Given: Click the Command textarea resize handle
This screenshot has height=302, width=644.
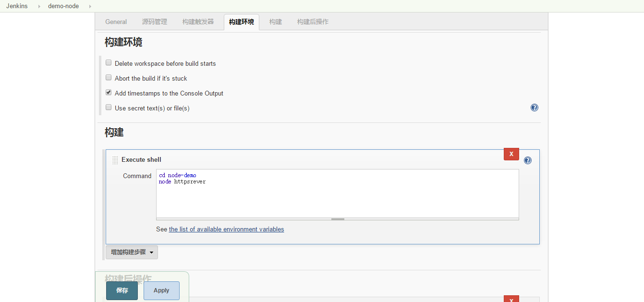Looking at the screenshot, I should click(338, 219).
